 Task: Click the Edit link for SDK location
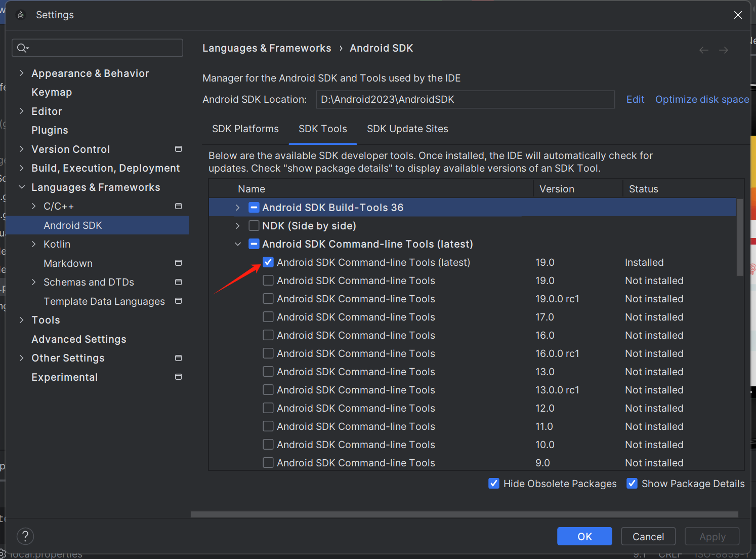pos(635,99)
